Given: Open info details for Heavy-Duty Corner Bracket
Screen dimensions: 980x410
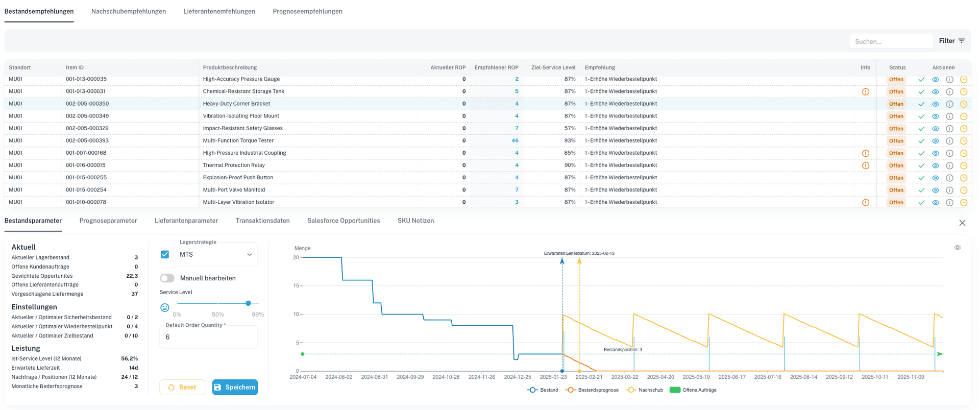Looking at the screenshot, I should pyautogui.click(x=949, y=104).
